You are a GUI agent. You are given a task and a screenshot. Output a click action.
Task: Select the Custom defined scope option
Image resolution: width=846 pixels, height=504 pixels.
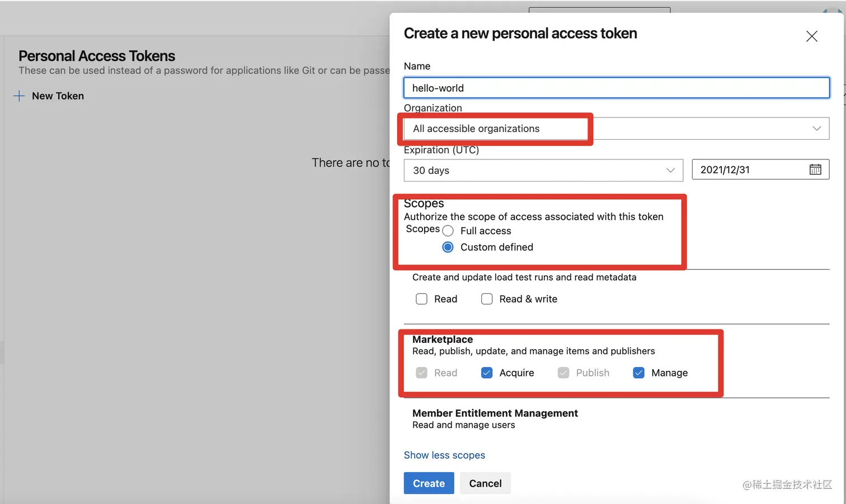click(448, 247)
